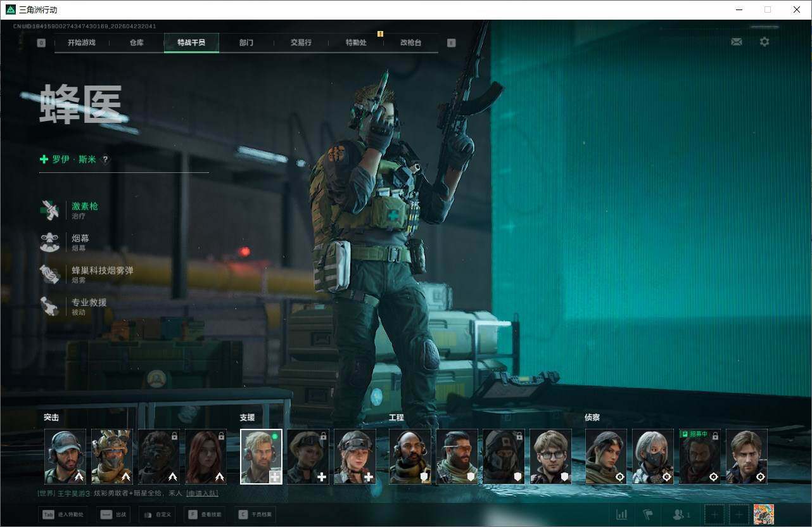Click the 申请入队 link in chat
812x527 pixels.
coord(202,493)
